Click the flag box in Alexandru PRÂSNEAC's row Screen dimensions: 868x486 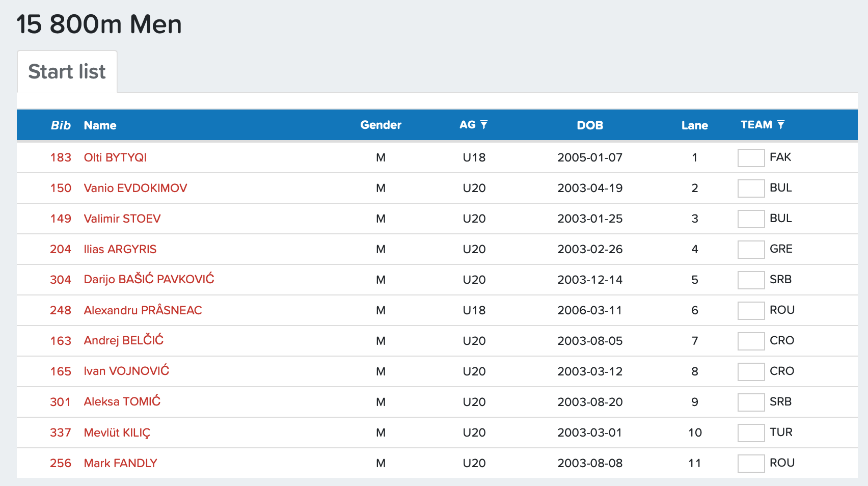[x=751, y=311]
